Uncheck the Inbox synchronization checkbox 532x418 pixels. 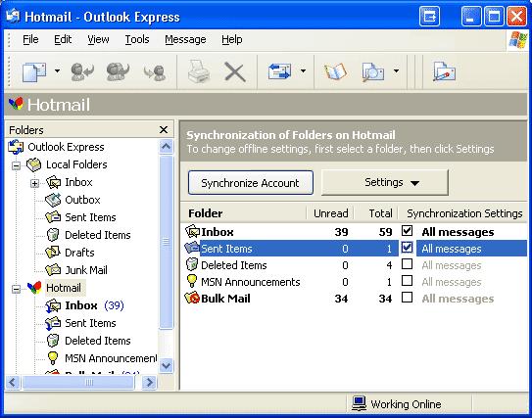pos(407,231)
